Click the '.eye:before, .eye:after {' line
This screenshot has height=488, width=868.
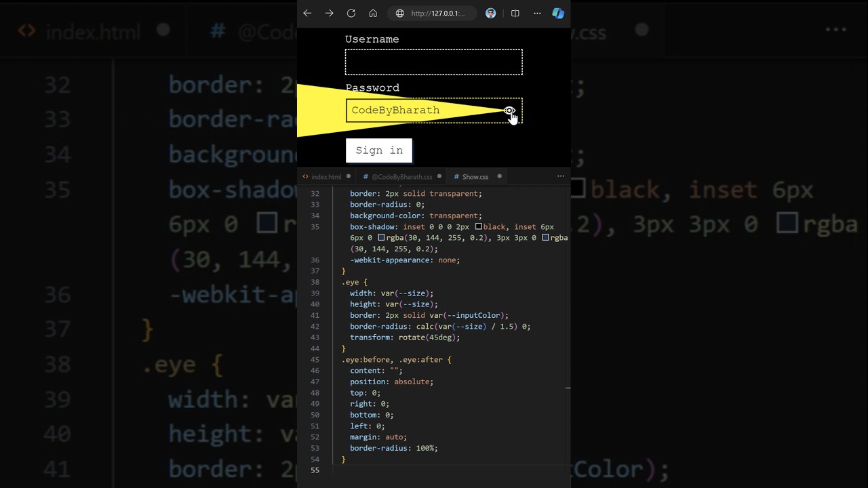pos(396,360)
